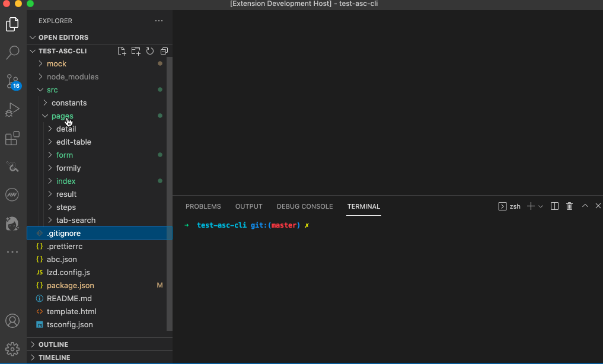
Task: Expand the formily folder
Action: (97, 168)
